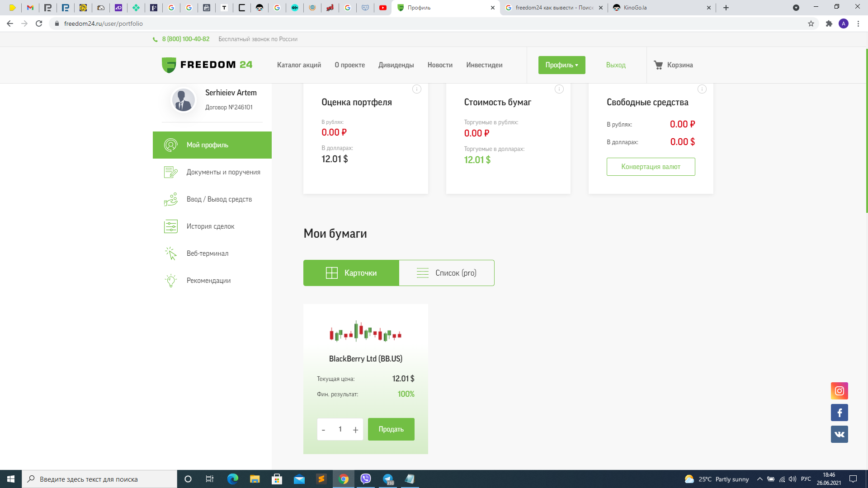Click the info icon on Стоимость бумаг card
Viewport: 868px width, 488px height.
(x=559, y=89)
